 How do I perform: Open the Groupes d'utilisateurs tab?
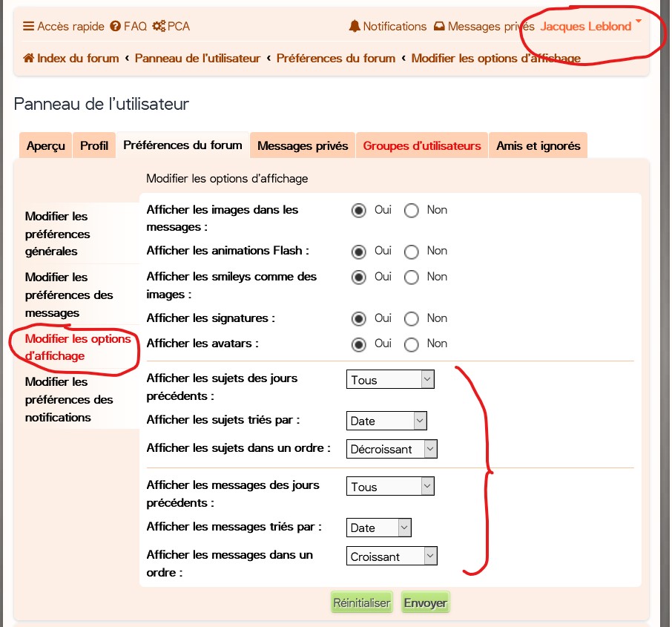pyautogui.click(x=421, y=146)
